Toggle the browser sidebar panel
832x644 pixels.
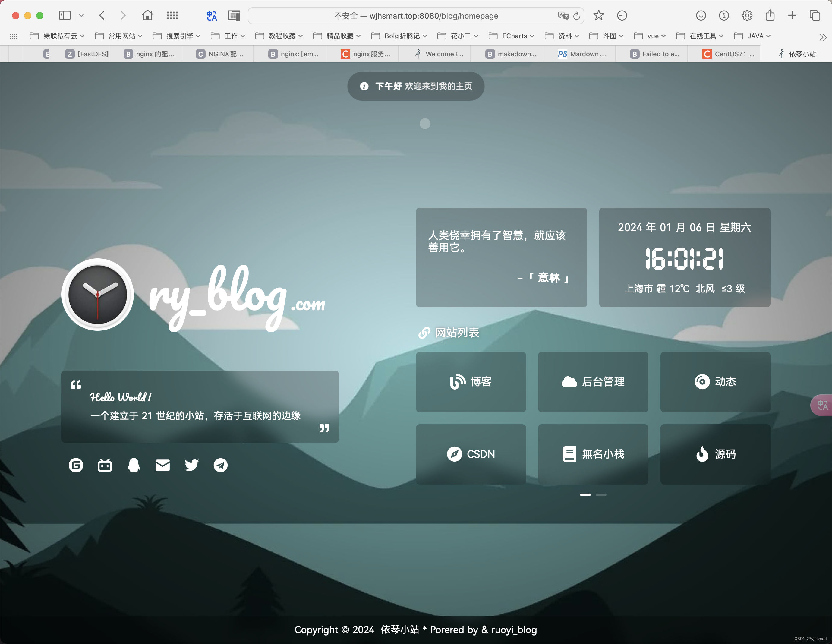[x=65, y=16]
